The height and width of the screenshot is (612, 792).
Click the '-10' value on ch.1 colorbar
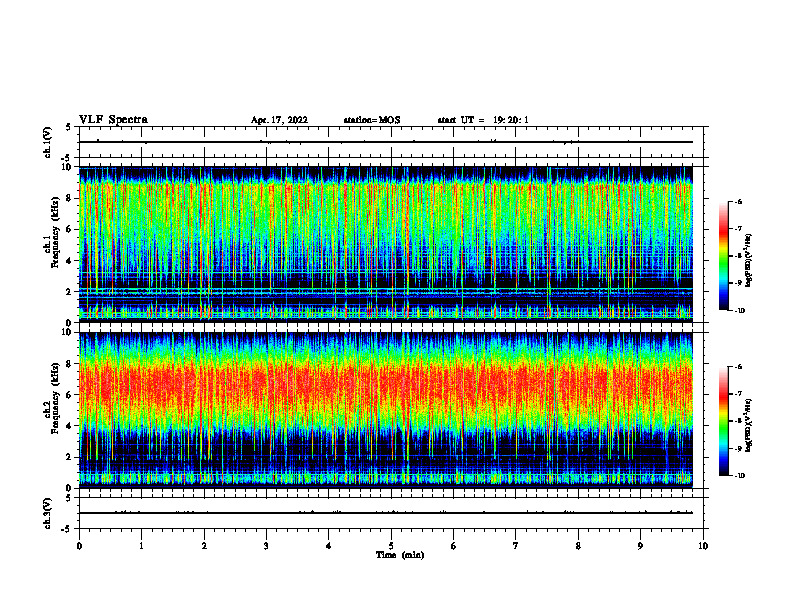(739, 311)
